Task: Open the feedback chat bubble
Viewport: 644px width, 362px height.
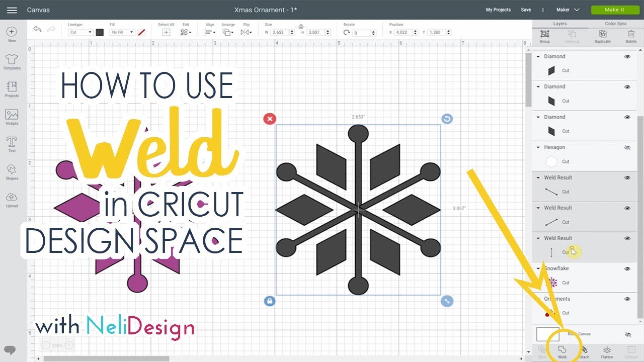Action: pyautogui.click(x=10, y=350)
